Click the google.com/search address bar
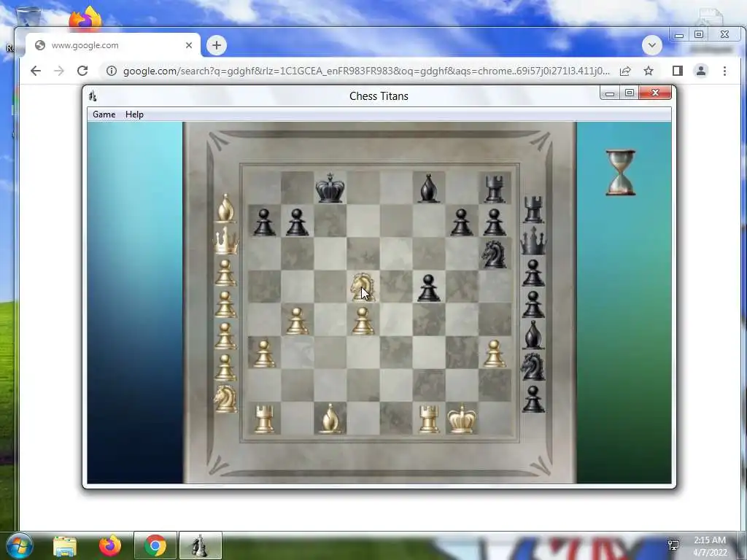Screen dimensions: 747x560 (366, 71)
